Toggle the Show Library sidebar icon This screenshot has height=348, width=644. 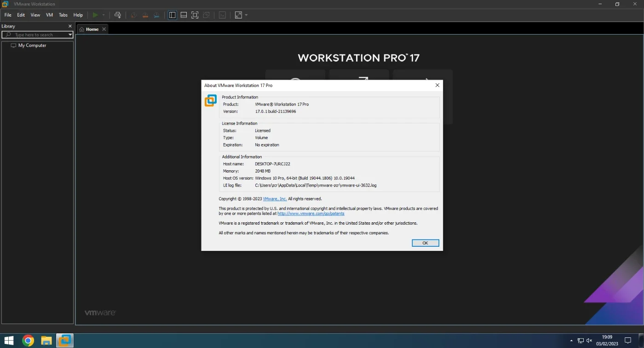(172, 15)
